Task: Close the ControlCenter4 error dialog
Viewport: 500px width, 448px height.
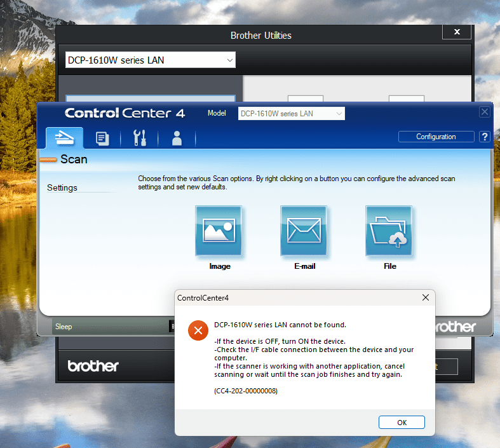Action: (426, 297)
